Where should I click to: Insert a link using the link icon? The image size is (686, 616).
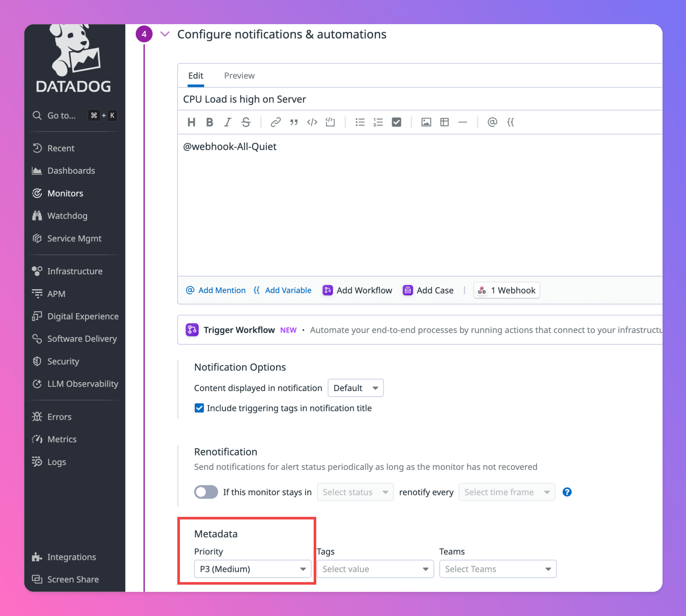click(275, 122)
